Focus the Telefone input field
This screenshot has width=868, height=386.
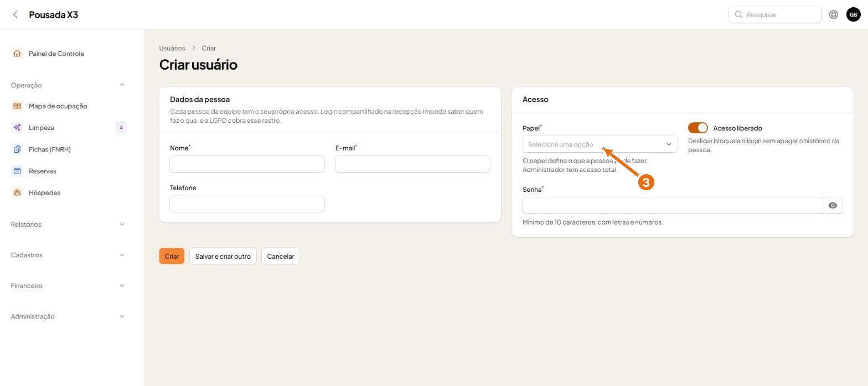247,204
